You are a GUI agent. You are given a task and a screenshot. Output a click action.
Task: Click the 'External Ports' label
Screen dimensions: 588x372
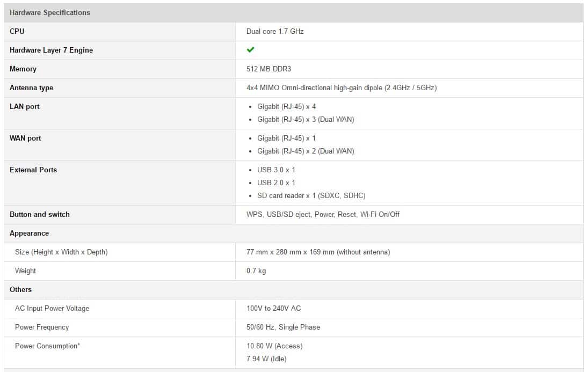click(x=33, y=170)
